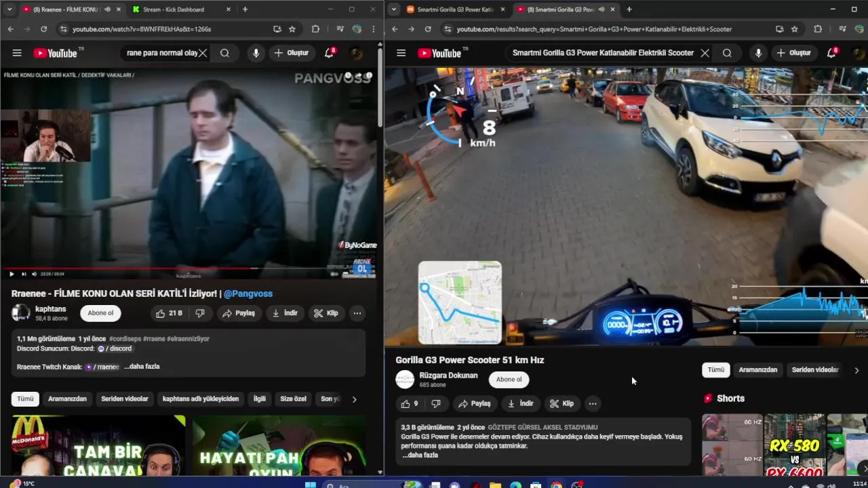
Task: Open more actions for Rraenee video
Action: [x=357, y=313]
